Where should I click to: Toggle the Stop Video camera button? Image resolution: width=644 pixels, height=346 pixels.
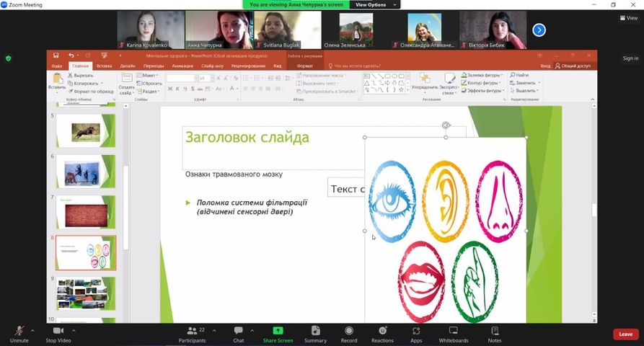coord(58,332)
